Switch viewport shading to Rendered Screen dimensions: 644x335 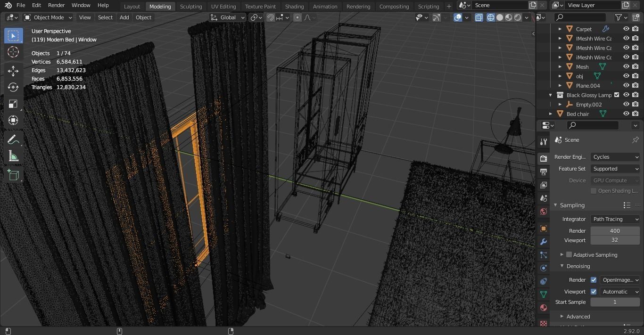click(x=518, y=17)
